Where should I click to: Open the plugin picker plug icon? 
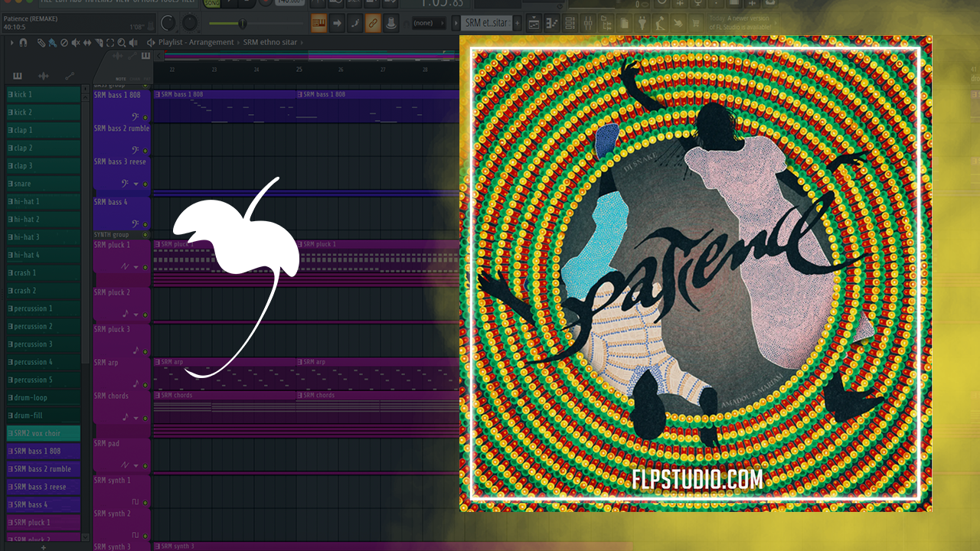pos(642,23)
